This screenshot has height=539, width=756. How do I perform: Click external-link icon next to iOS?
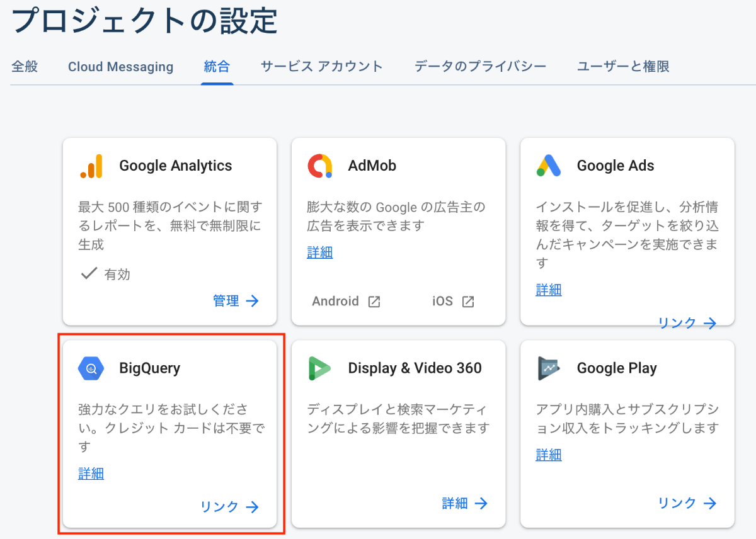click(x=468, y=301)
